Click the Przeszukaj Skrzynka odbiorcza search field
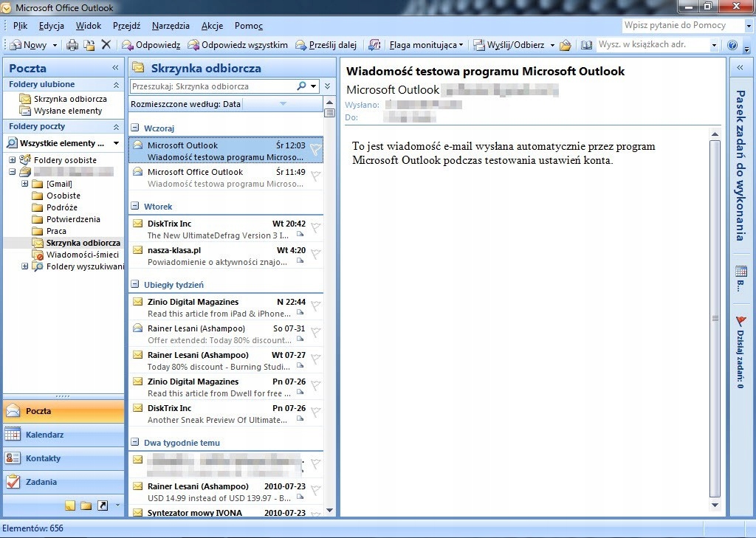This screenshot has width=756, height=538. [x=213, y=86]
